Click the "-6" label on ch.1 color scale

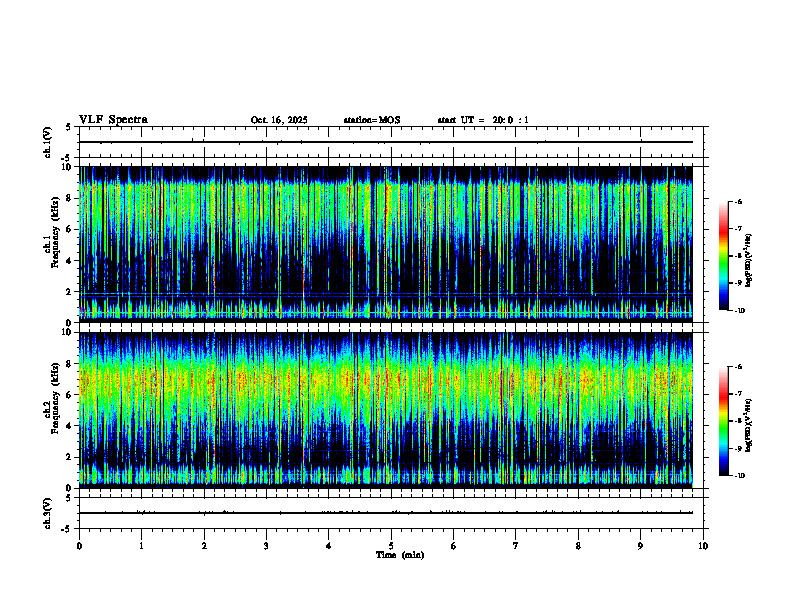[738, 202]
